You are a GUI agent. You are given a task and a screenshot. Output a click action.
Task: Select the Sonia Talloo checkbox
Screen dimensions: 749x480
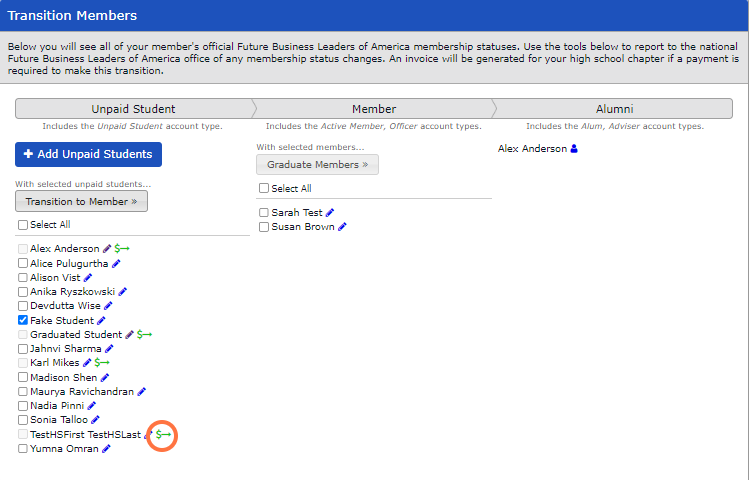23,420
